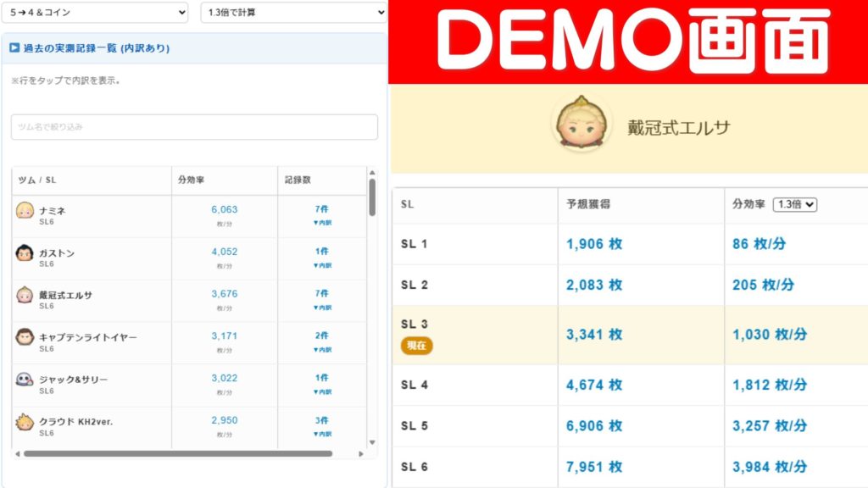
Task: Click the クラウド KH2ver. character icon
Action: (x=25, y=422)
